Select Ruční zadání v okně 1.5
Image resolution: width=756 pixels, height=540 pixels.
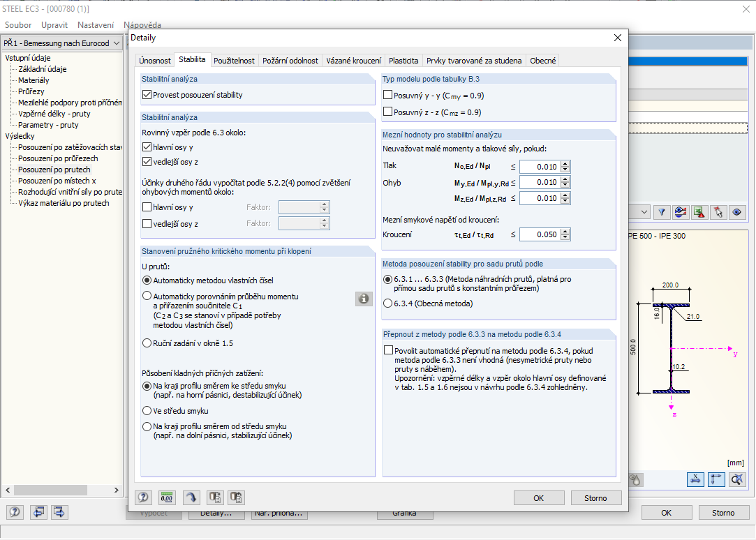[147, 343]
